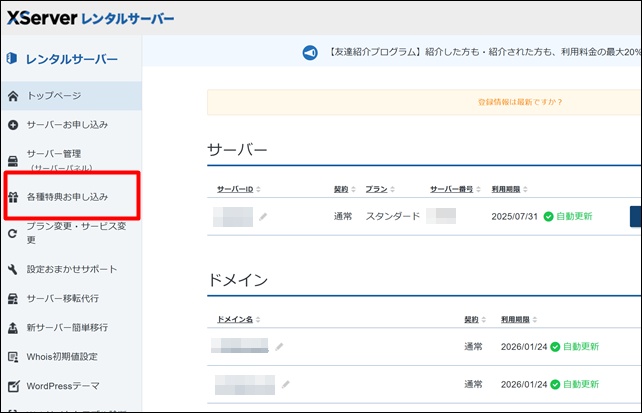
Task: Click pencil icon next to second domain name
Action: tap(286, 383)
